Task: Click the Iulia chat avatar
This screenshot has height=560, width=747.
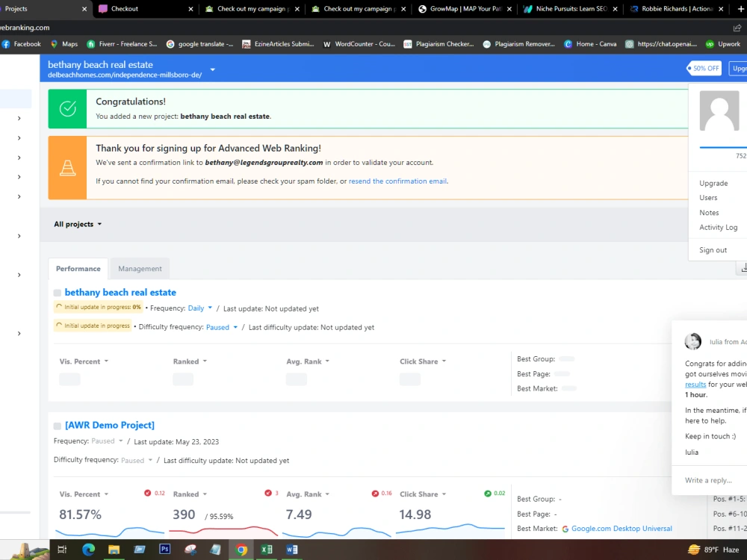Action: click(x=692, y=341)
